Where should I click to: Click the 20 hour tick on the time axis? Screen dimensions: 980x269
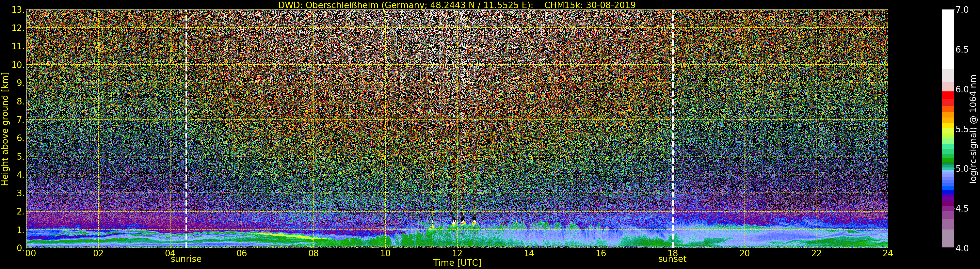(x=744, y=253)
